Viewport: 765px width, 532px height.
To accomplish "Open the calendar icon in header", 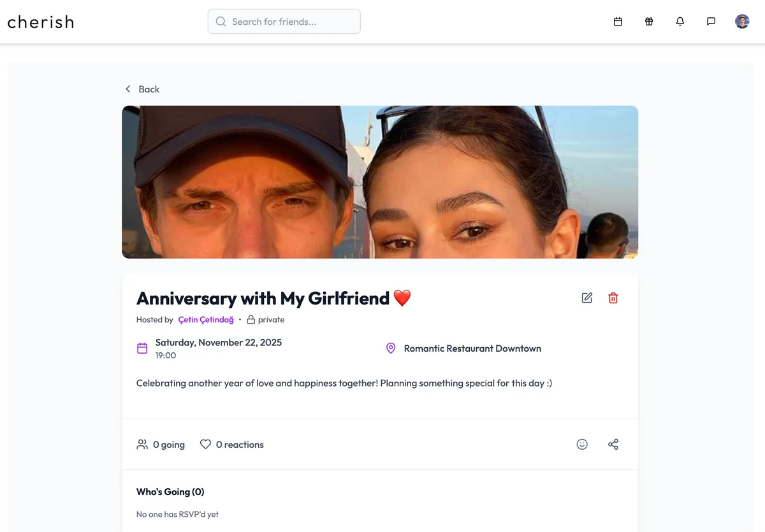I will (x=618, y=22).
